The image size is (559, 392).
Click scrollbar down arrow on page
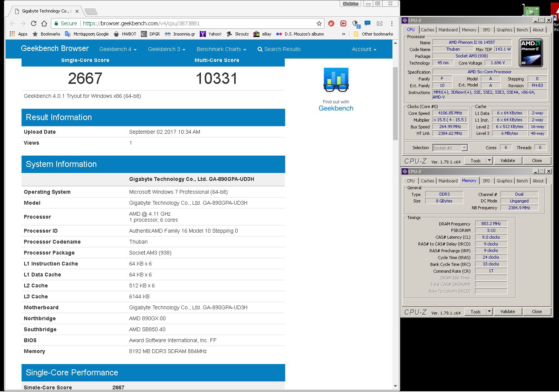[x=395, y=386]
